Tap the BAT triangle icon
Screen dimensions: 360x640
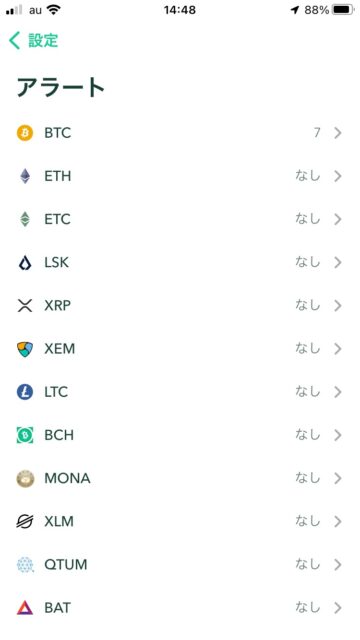pyautogui.click(x=25, y=608)
